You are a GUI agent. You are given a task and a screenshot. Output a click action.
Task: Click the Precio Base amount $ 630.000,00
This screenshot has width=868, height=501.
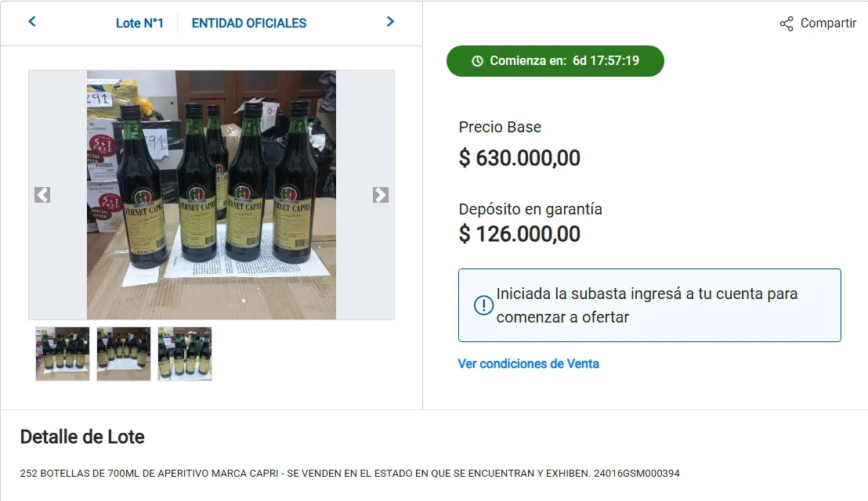[519, 158]
